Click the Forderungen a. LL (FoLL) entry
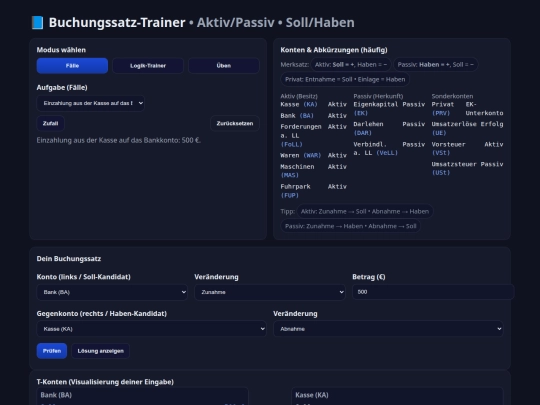The width and height of the screenshot is (540, 405). click(x=313, y=135)
